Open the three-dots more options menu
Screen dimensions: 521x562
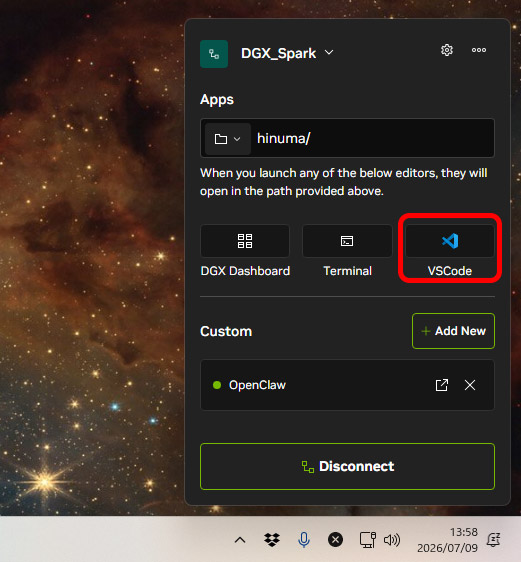(x=479, y=50)
